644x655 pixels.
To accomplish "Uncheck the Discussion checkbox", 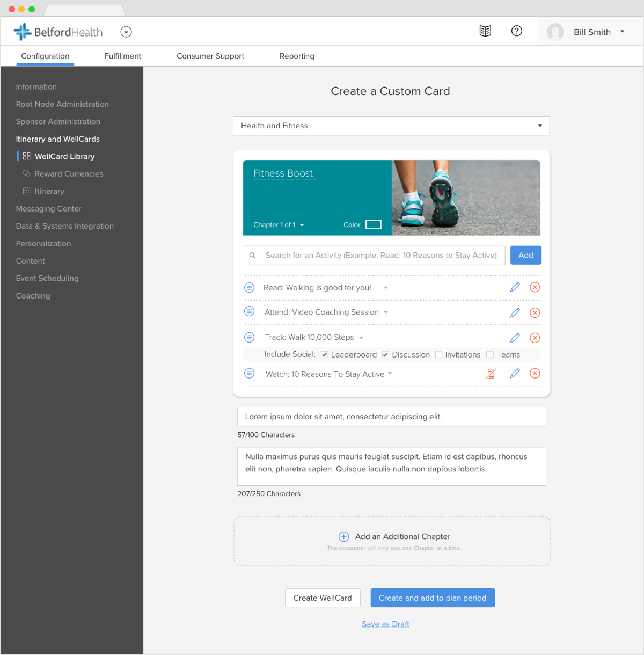I will pos(385,355).
